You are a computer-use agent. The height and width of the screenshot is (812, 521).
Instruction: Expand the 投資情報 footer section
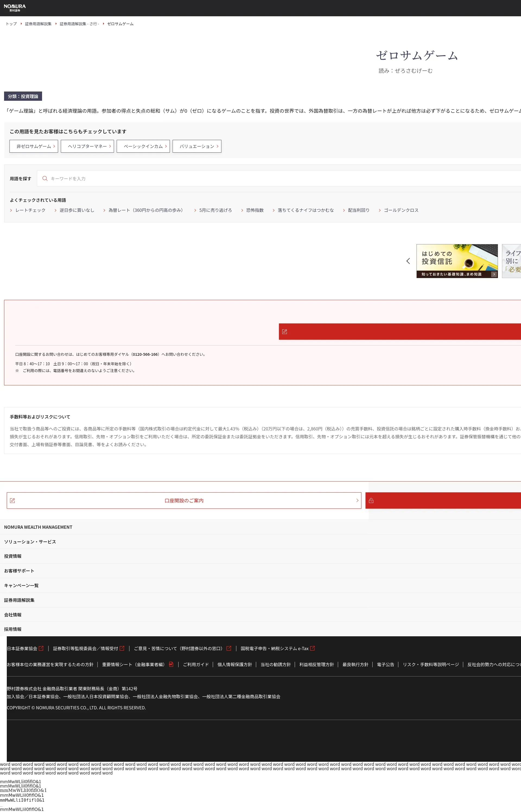tap(13, 556)
